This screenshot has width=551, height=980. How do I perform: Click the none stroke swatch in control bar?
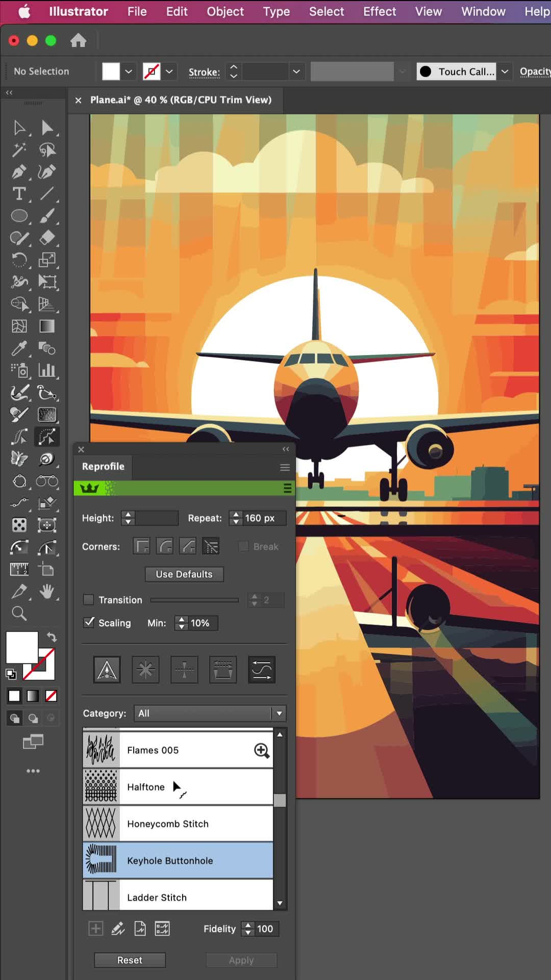pos(152,71)
